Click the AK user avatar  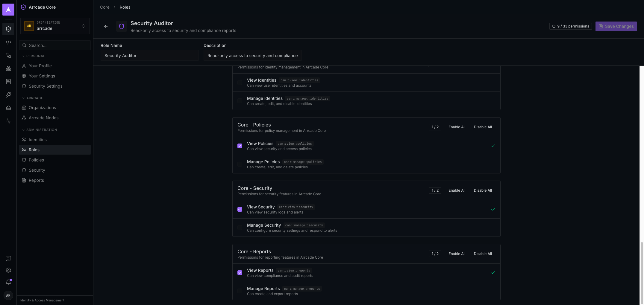(x=8, y=295)
